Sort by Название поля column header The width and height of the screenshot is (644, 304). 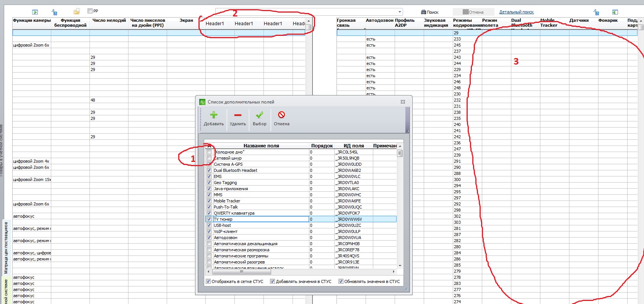coord(261,146)
